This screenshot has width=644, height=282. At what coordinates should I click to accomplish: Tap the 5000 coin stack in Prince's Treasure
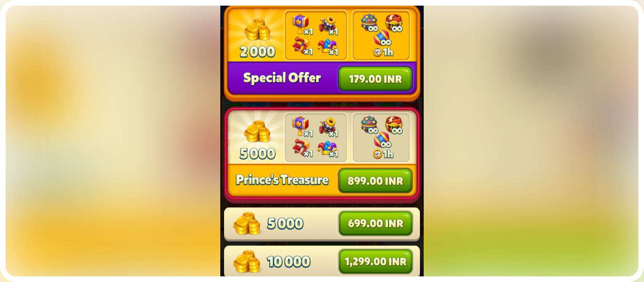pyautogui.click(x=257, y=132)
